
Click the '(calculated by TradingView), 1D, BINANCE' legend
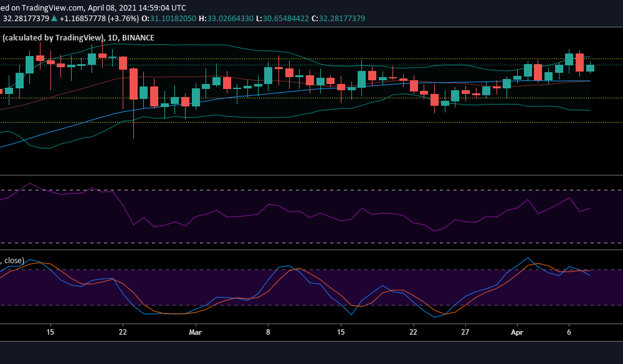point(77,38)
